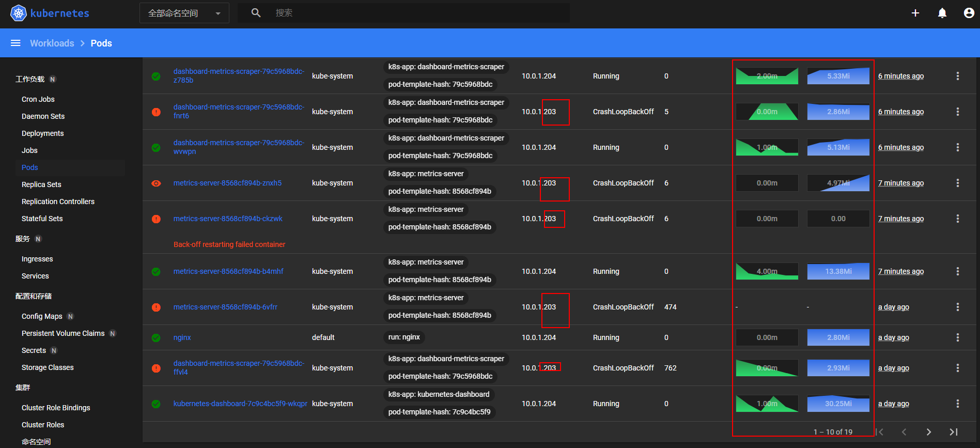Viewport: 980px width, 448px height.
Task: Open actions menu for metrics-server-8568cf894b-b4mhf
Action: coord(958,271)
